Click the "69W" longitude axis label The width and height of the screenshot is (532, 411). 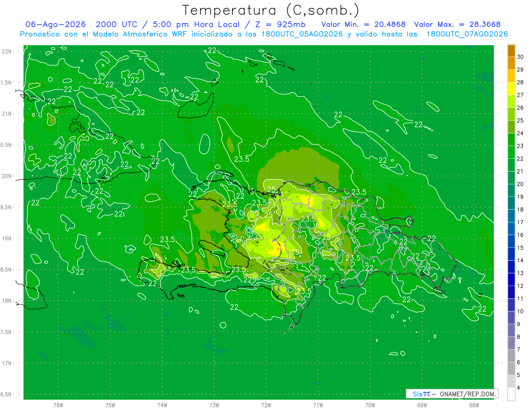point(422,405)
